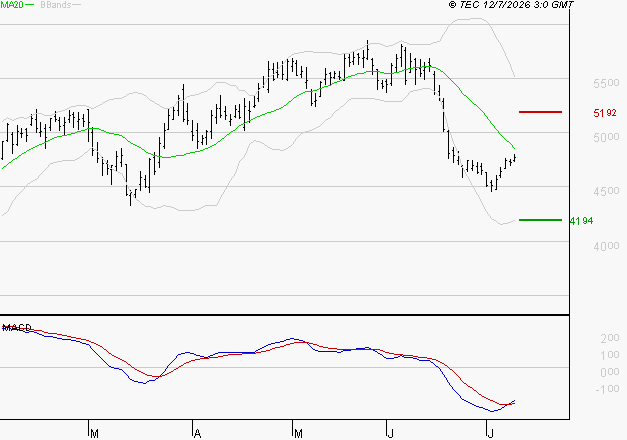Click the last J month marker
Screen dimensions: 627x440
click(491, 434)
